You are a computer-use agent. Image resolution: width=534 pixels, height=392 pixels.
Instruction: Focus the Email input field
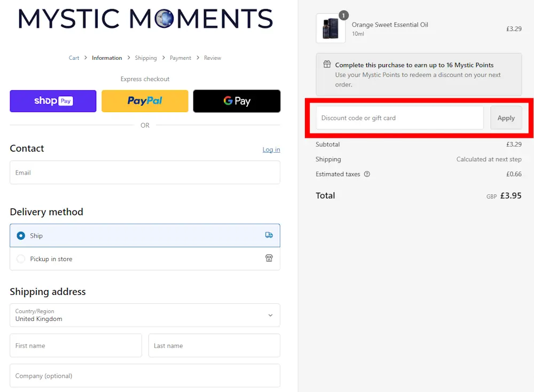tap(145, 173)
